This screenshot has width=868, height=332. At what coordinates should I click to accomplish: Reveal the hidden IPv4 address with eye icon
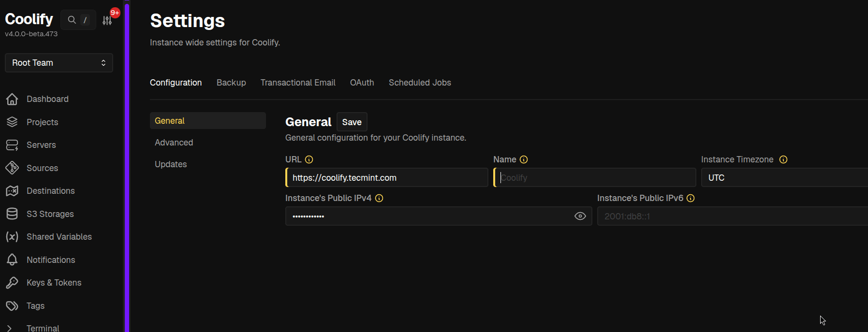coord(580,216)
